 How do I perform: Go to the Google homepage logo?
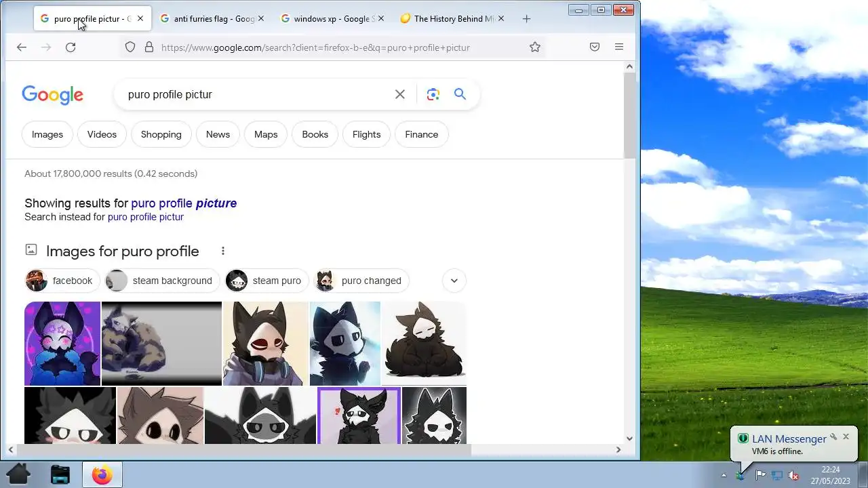pyautogui.click(x=52, y=95)
